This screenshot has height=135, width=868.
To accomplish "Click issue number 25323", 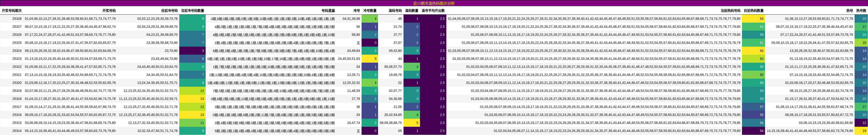I will 17,59.
